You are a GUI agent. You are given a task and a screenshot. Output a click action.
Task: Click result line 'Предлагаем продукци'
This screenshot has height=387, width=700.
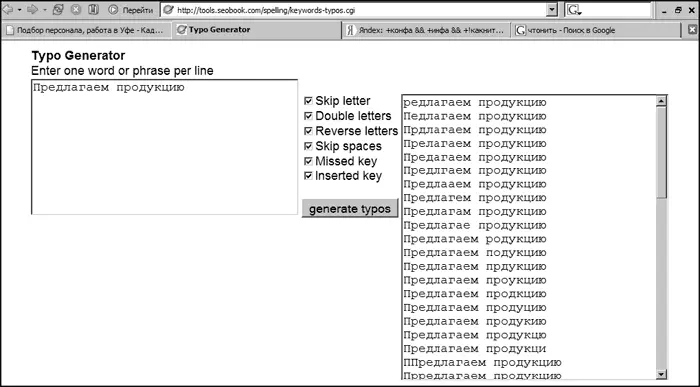coord(475,349)
